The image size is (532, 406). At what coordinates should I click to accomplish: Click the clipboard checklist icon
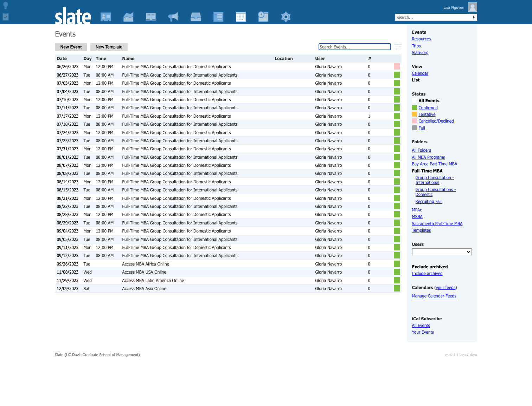click(6, 17)
